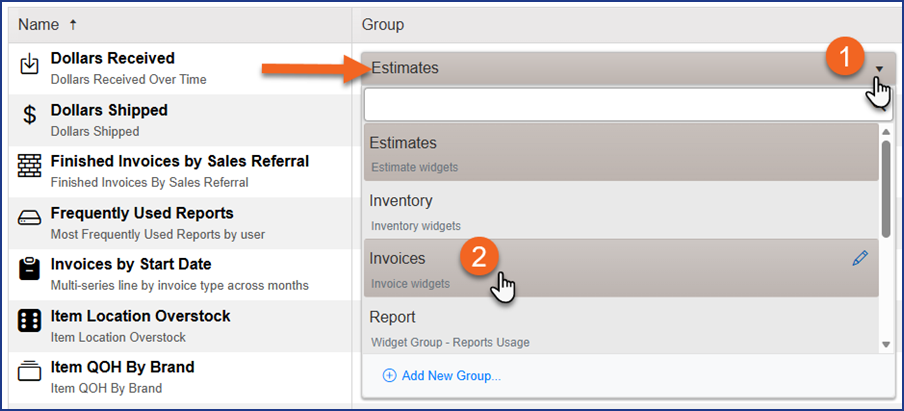
Task: Click the plus icon beside Add New Group
Action: (x=389, y=376)
